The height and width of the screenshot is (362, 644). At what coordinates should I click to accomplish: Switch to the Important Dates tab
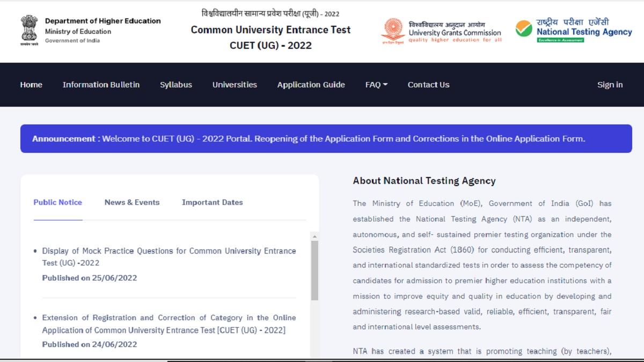[211, 202]
